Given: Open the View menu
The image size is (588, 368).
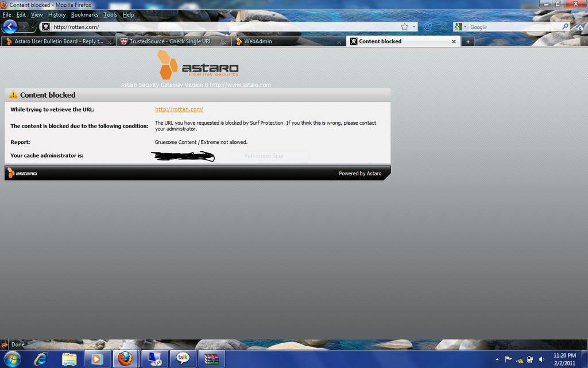Looking at the screenshot, I should click(37, 14).
